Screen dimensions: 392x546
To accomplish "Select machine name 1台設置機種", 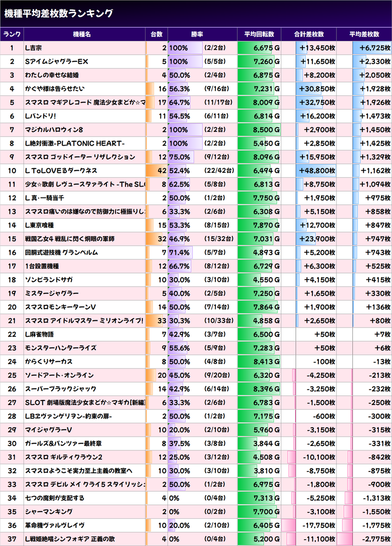I will pyautogui.click(x=42, y=266).
